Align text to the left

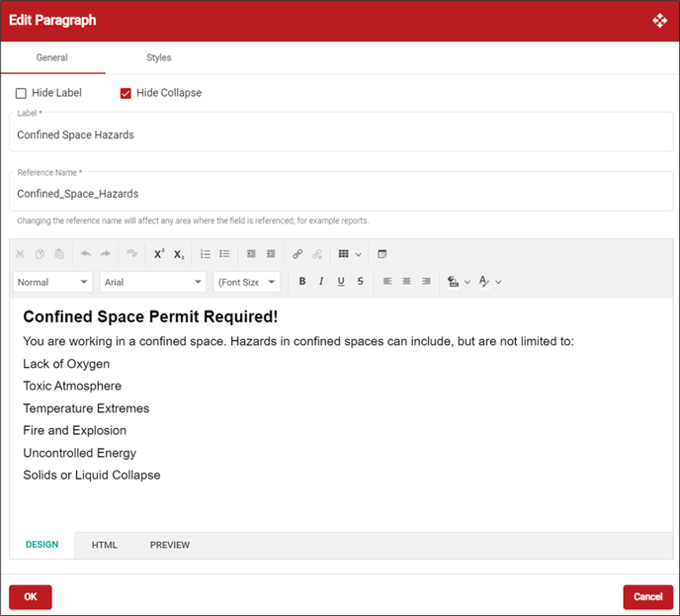click(387, 281)
